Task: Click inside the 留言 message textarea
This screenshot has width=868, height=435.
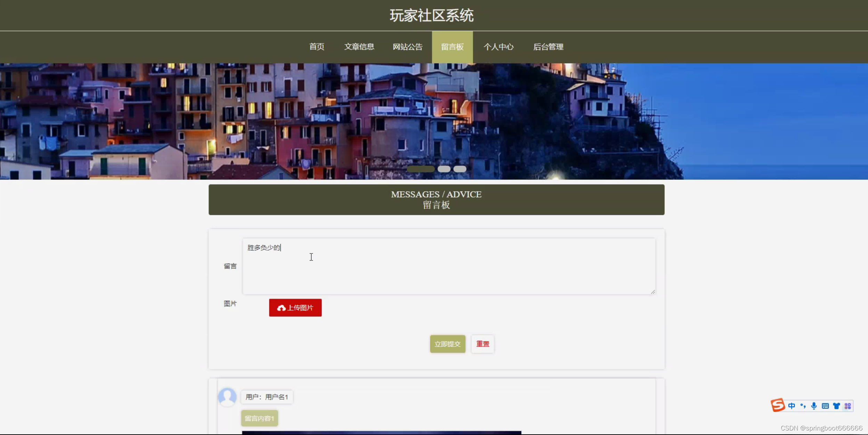Action: click(449, 266)
